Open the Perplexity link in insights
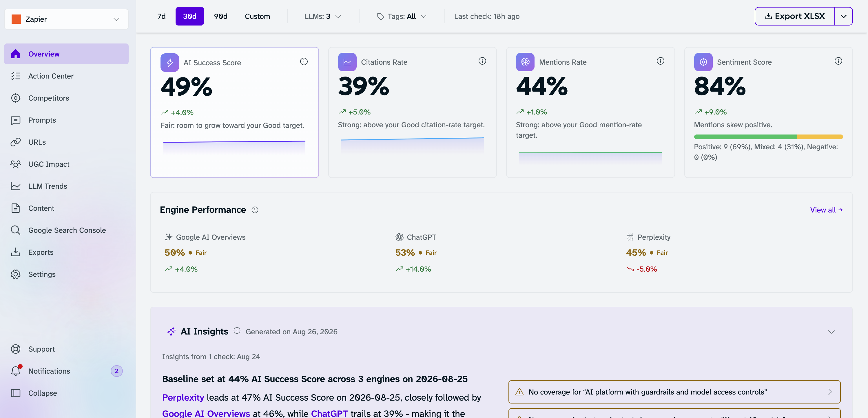Screen dimensions: 868x418 pos(183,397)
